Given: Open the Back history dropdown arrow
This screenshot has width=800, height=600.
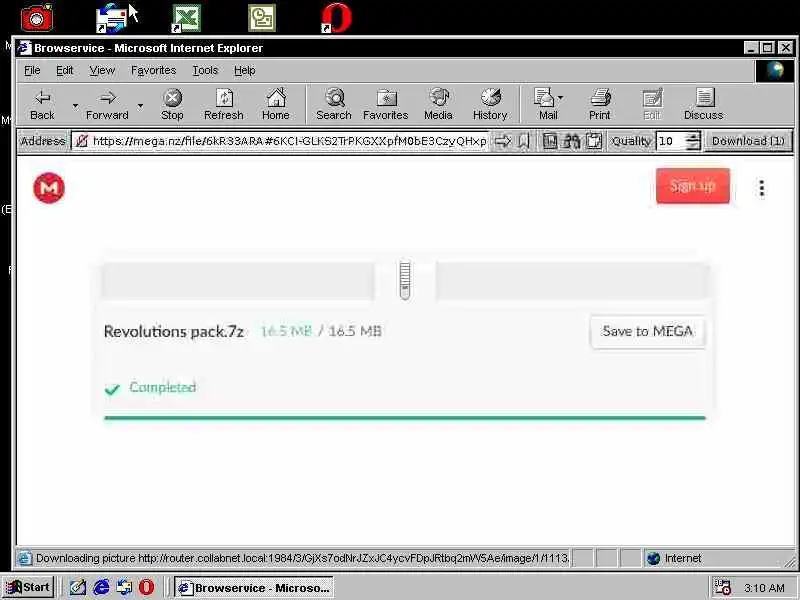Looking at the screenshot, I should pyautogui.click(x=75, y=106).
